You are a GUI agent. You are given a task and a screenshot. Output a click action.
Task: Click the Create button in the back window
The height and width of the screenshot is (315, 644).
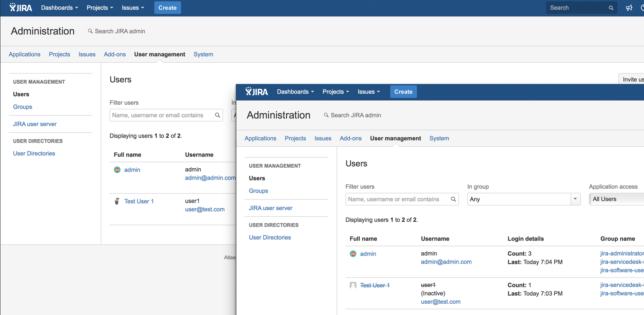pos(167,8)
